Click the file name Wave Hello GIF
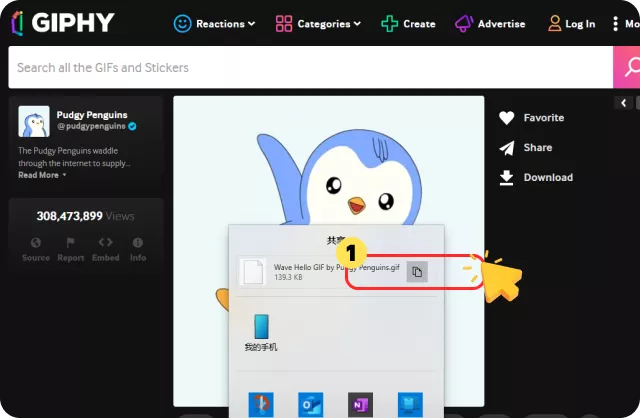Image resolution: width=640 pixels, height=418 pixels. coord(337,267)
